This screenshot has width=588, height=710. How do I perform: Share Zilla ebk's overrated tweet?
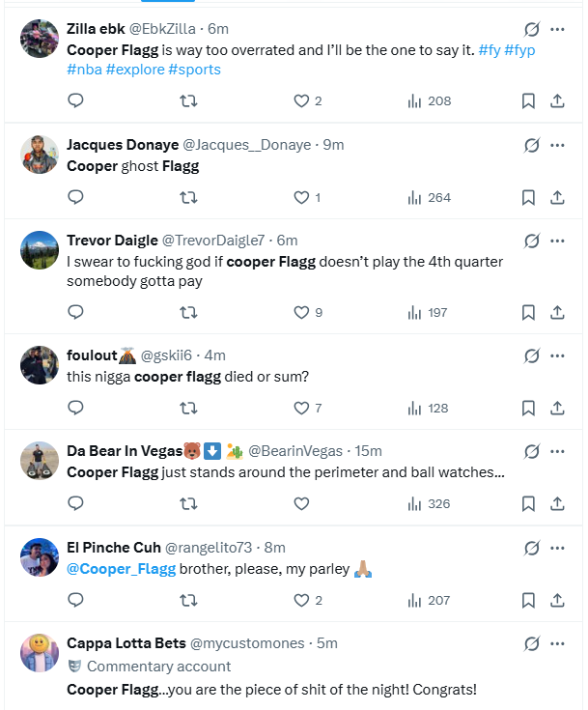[x=557, y=100]
